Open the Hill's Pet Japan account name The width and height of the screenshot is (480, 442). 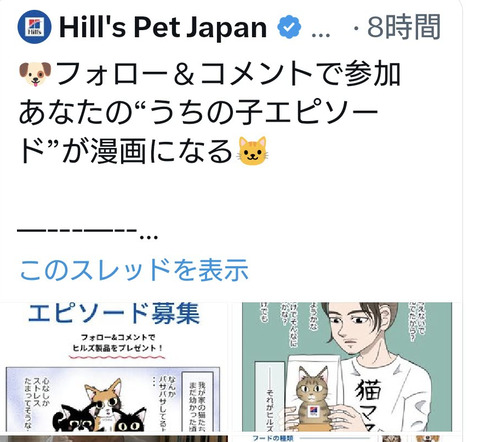[163, 27]
